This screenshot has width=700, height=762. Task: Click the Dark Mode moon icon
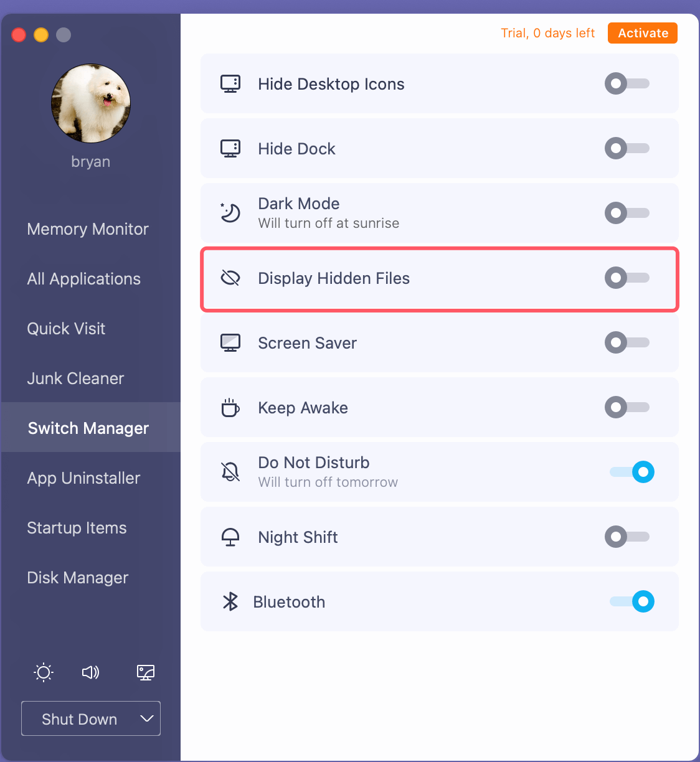tap(230, 213)
